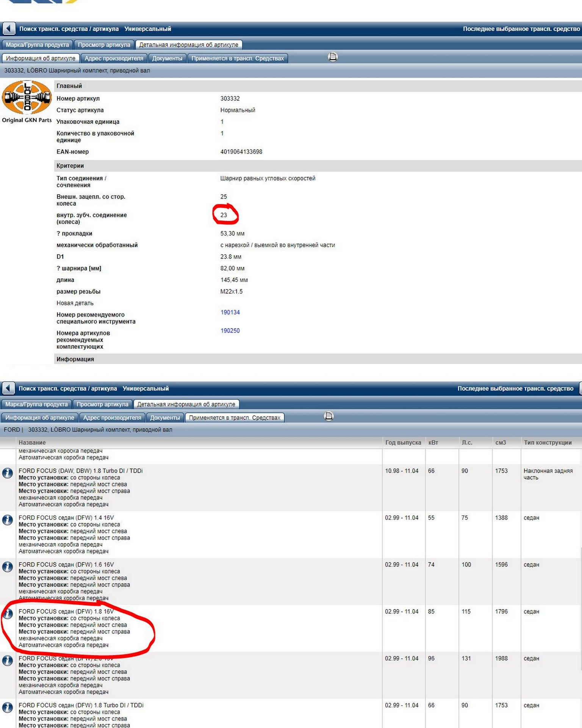
Task: Click the status value Нормальный
Action: pyautogui.click(x=238, y=110)
